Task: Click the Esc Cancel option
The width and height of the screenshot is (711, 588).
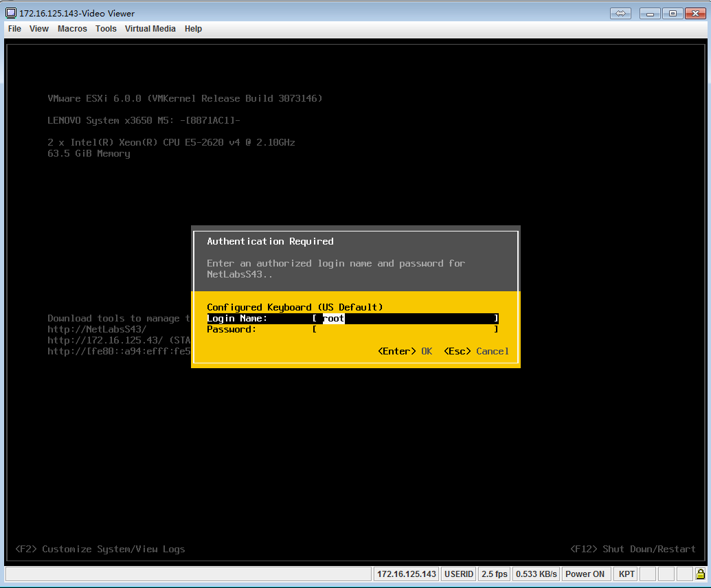Action: tap(476, 351)
